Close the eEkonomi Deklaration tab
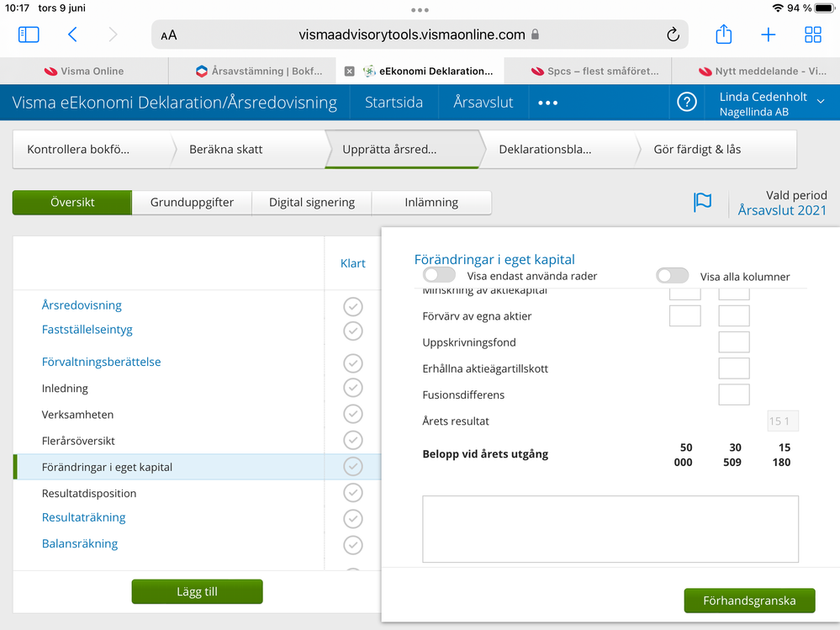Viewport: 840px width, 630px height. pyautogui.click(x=349, y=71)
